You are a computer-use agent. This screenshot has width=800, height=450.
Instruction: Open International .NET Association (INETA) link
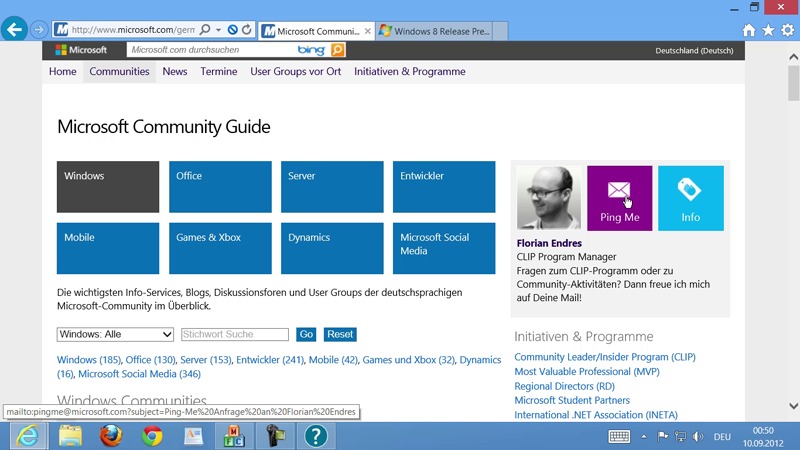point(596,415)
